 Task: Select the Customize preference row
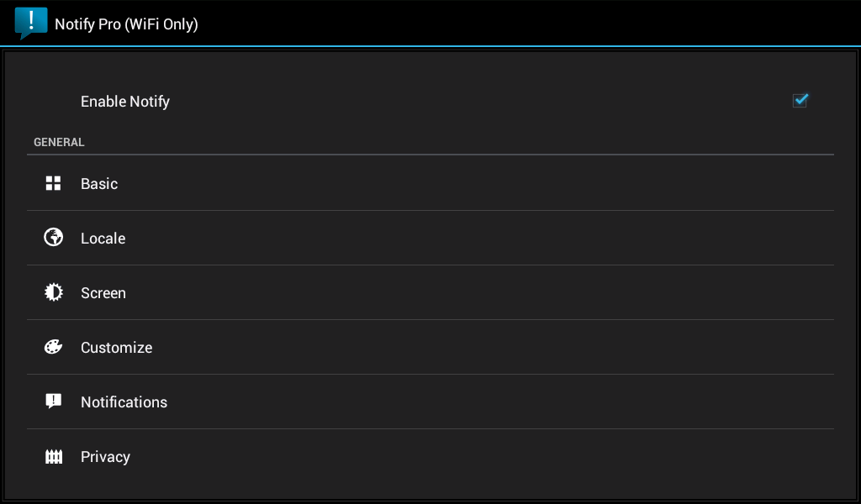430,347
